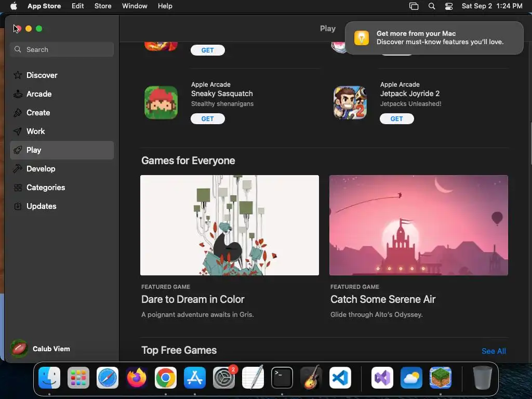Image resolution: width=532 pixels, height=399 pixels.
Task: Click Jetpack Joyride 2 title text
Action: [x=410, y=94]
